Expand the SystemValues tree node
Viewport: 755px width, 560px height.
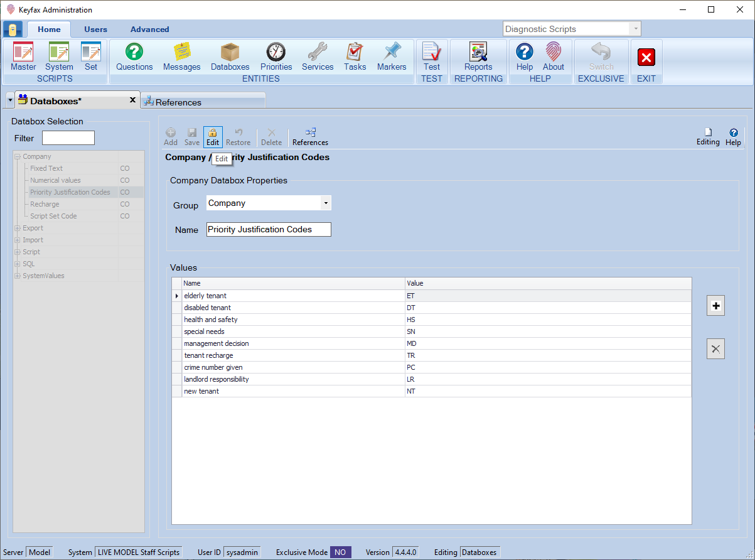coord(18,276)
